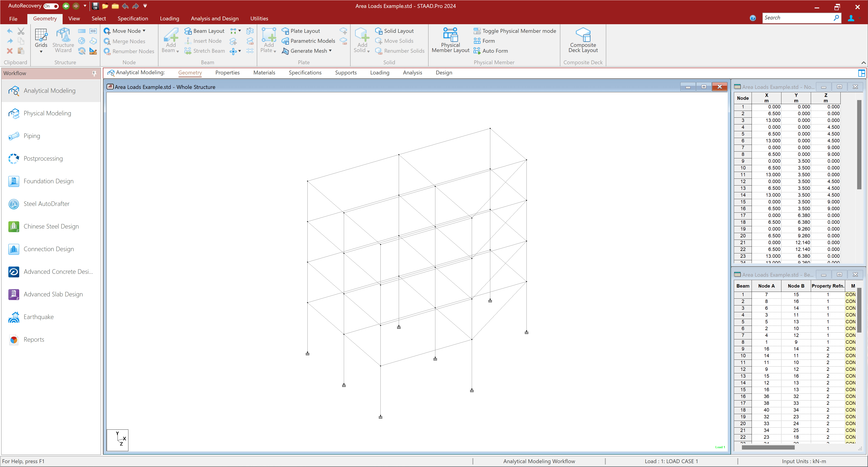Click the Grids icon

(41, 35)
